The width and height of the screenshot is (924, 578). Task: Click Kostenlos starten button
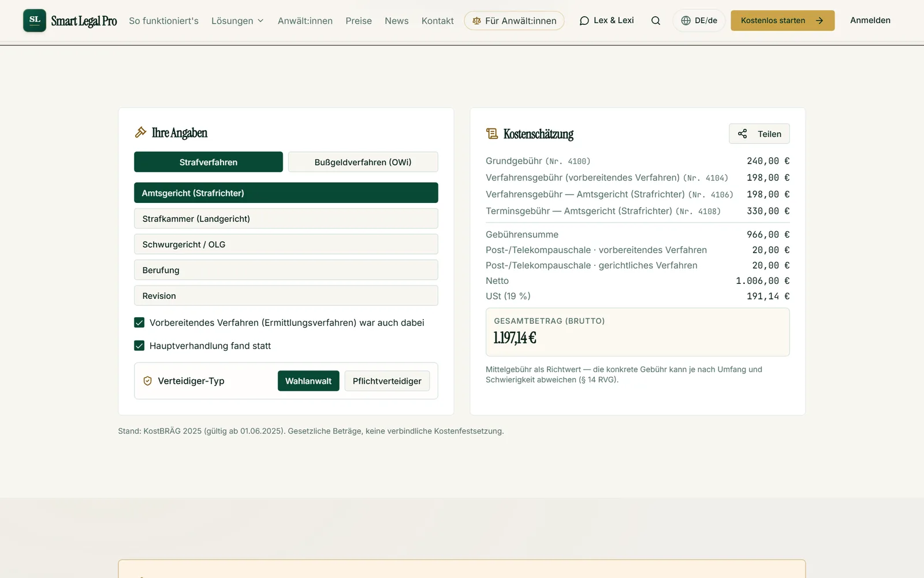click(x=783, y=21)
